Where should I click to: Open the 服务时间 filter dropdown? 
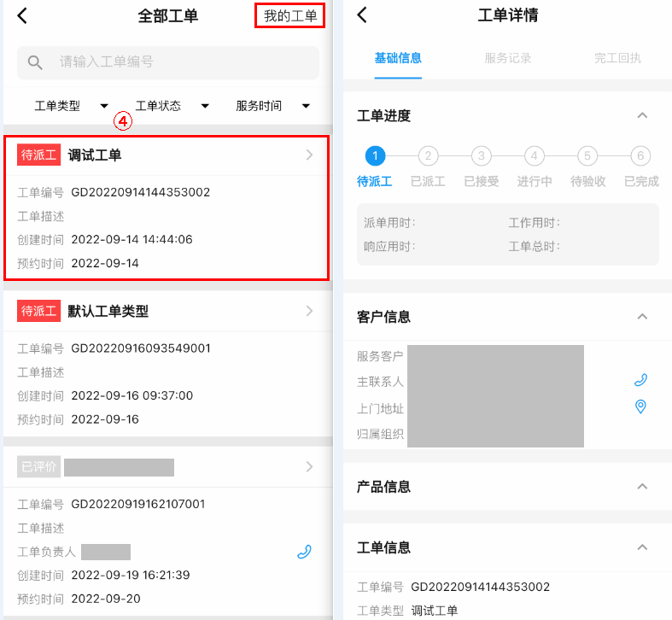[x=272, y=106]
